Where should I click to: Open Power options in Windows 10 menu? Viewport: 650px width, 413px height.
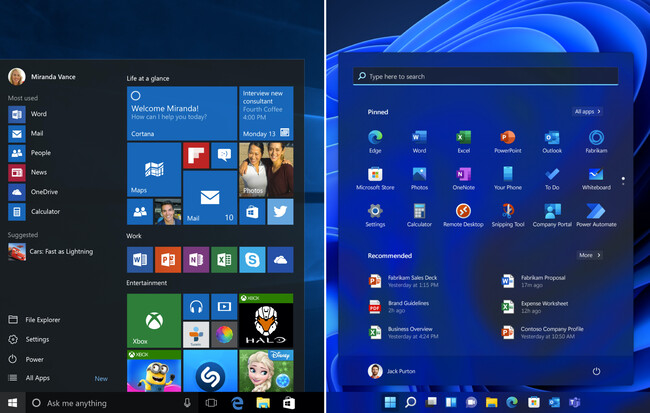[34, 359]
